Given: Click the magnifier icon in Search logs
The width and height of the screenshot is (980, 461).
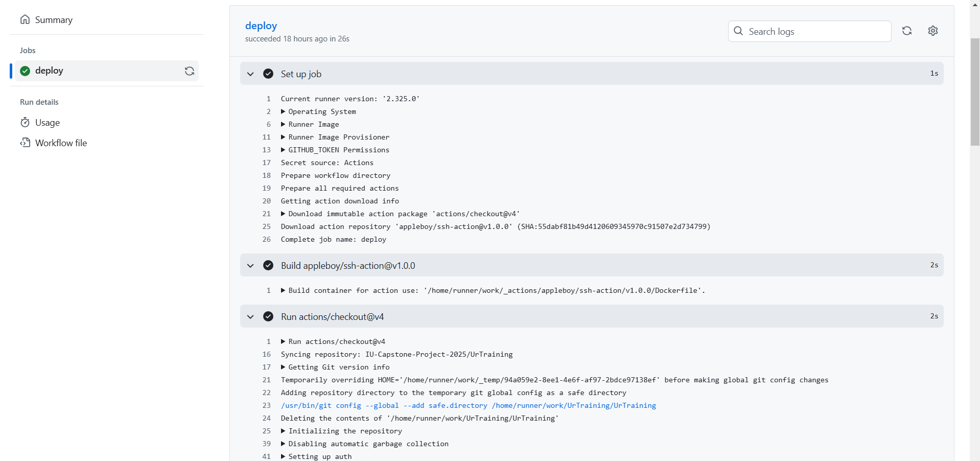Looking at the screenshot, I should [x=738, y=31].
